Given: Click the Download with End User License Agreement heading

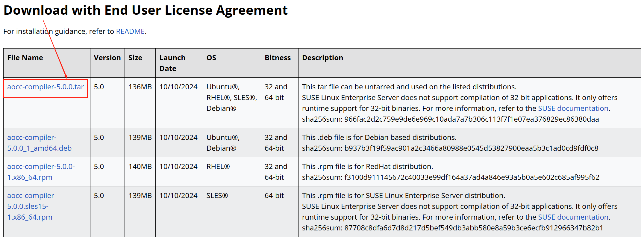Looking at the screenshot, I should pyautogui.click(x=146, y=10).
